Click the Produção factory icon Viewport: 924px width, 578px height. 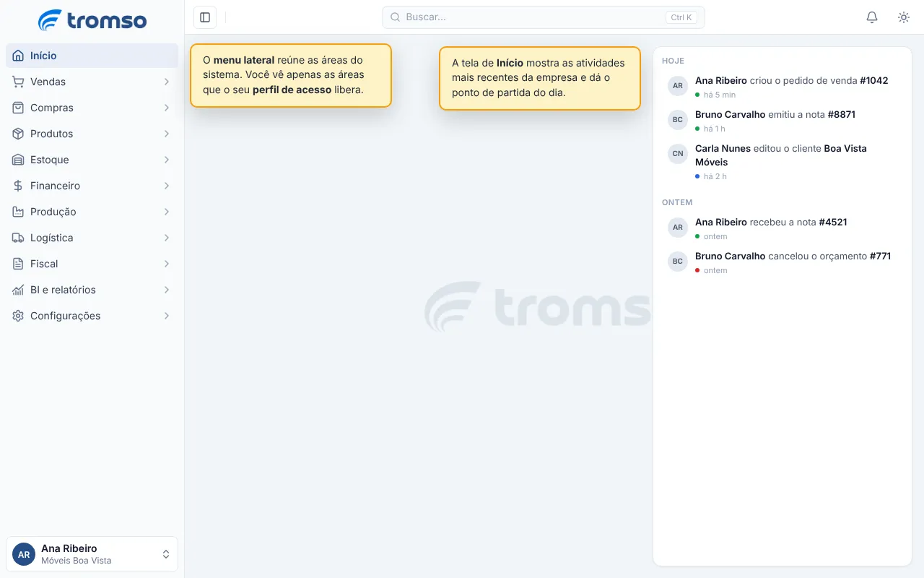tap(18, 212)
